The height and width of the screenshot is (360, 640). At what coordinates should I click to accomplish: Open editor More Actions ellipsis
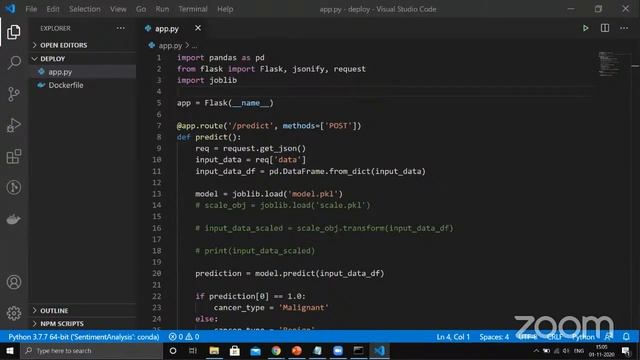(624, 28)
